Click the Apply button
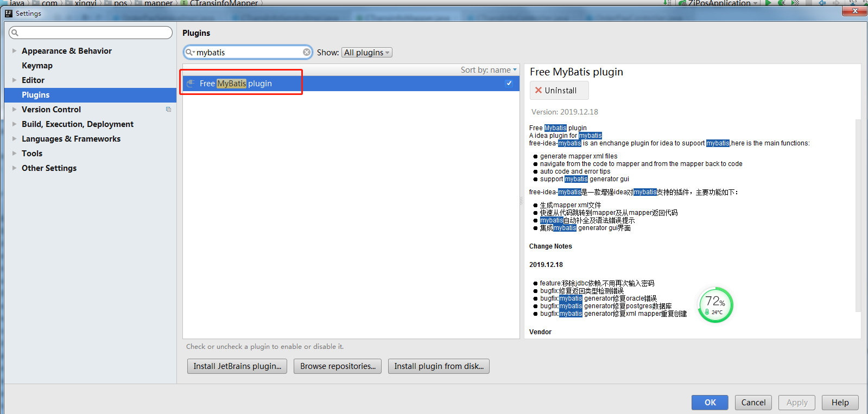The width and height of the screenshot is (868, 414). pos(797,403)
